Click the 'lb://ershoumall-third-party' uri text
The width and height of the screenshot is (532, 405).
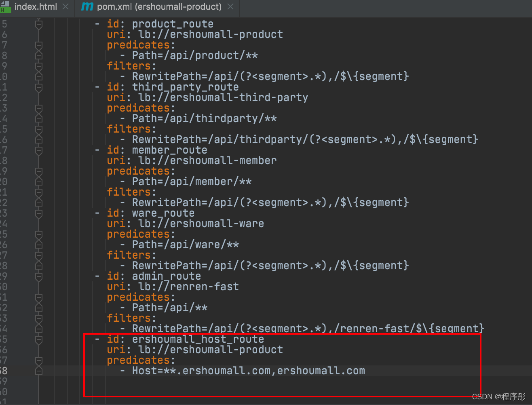coord(223,98)
